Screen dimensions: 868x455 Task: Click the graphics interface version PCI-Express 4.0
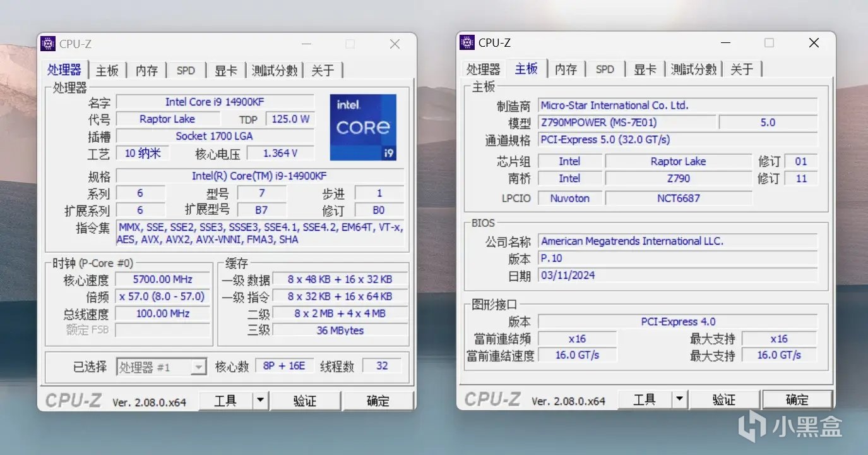pyautogui.click(x=677, y=322)
